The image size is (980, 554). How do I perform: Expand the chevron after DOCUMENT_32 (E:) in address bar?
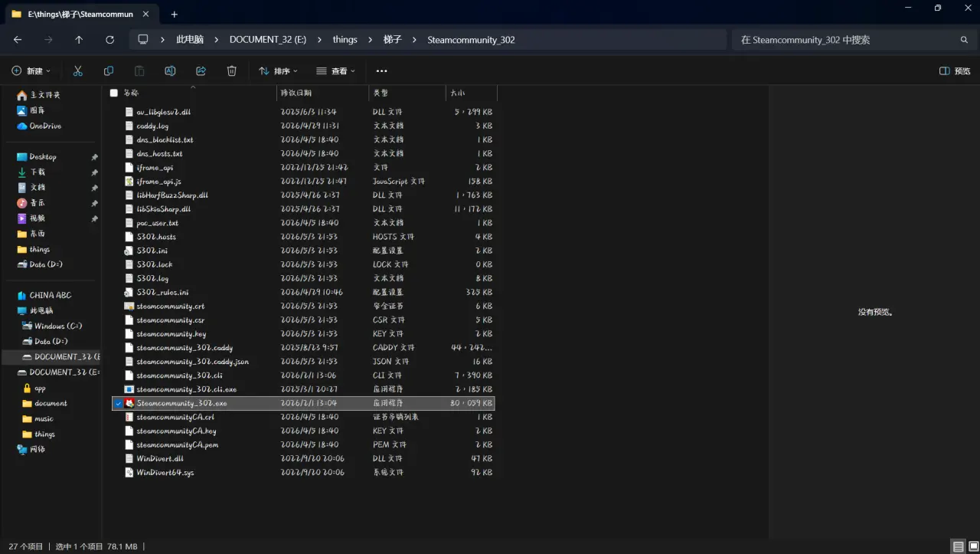320,40
